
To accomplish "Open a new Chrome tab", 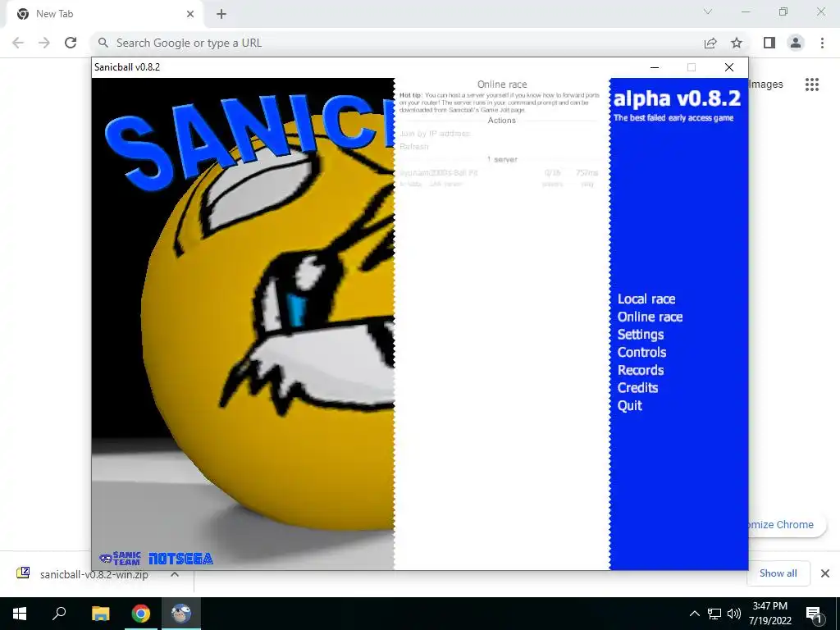I will click(x=221, y=14).
